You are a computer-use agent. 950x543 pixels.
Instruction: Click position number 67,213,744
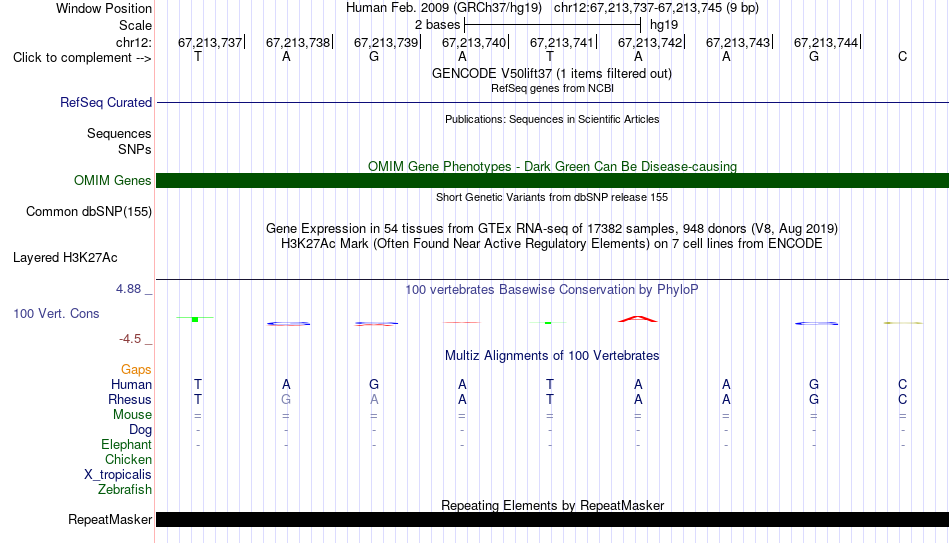(x=826, y=42)
